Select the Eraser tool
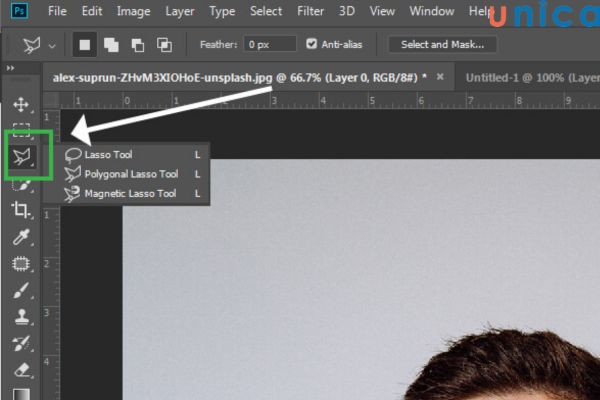 21,370
